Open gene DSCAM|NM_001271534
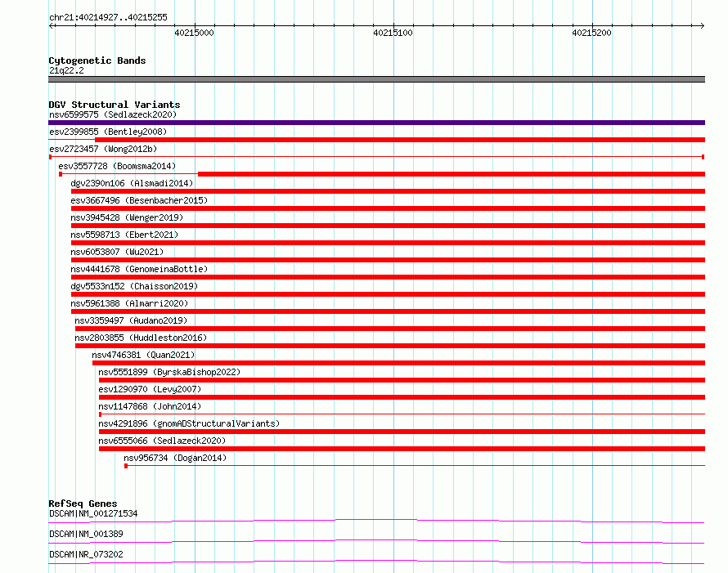The height and width of the screenshot is (573, 728). (x=93, y=513)
